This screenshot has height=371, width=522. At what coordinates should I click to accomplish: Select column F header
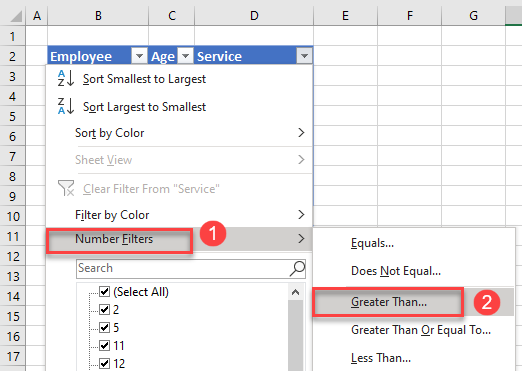[x=410, y=16]
